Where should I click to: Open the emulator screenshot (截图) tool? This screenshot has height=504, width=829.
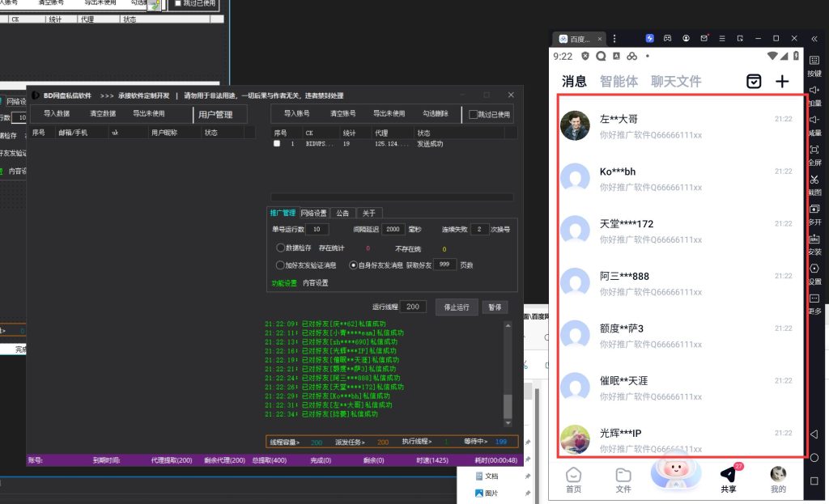click(x=814, y=180)
